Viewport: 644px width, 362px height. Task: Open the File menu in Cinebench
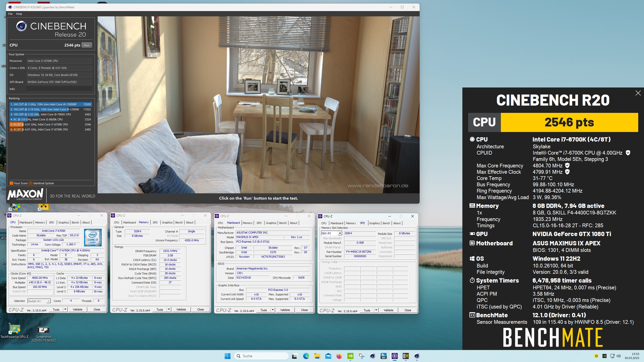pyautogui.click(x=10, y=14)
